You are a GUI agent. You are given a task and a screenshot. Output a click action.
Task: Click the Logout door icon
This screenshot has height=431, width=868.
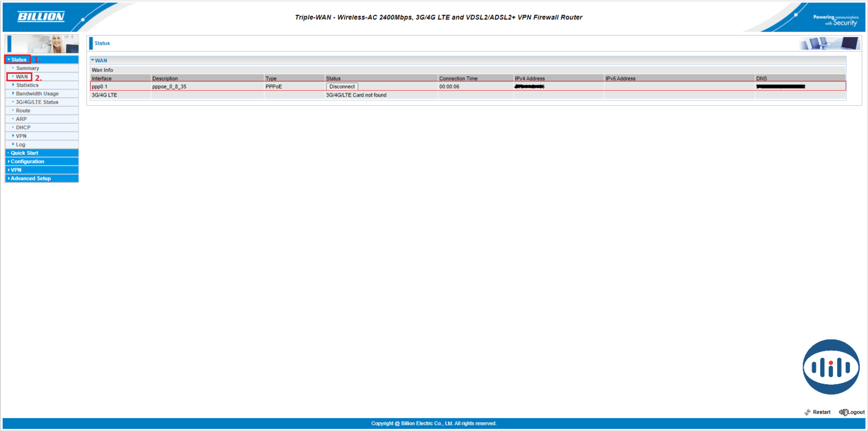[x=843, y=412]
